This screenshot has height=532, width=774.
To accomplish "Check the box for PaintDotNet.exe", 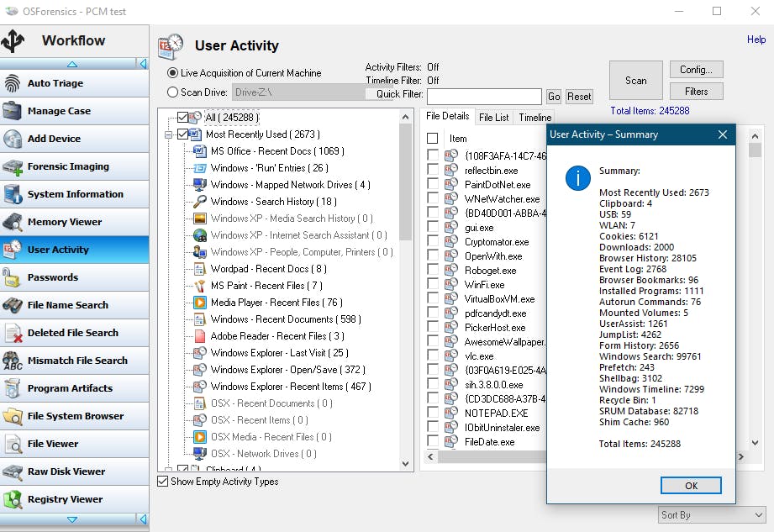I will (433, 185).
